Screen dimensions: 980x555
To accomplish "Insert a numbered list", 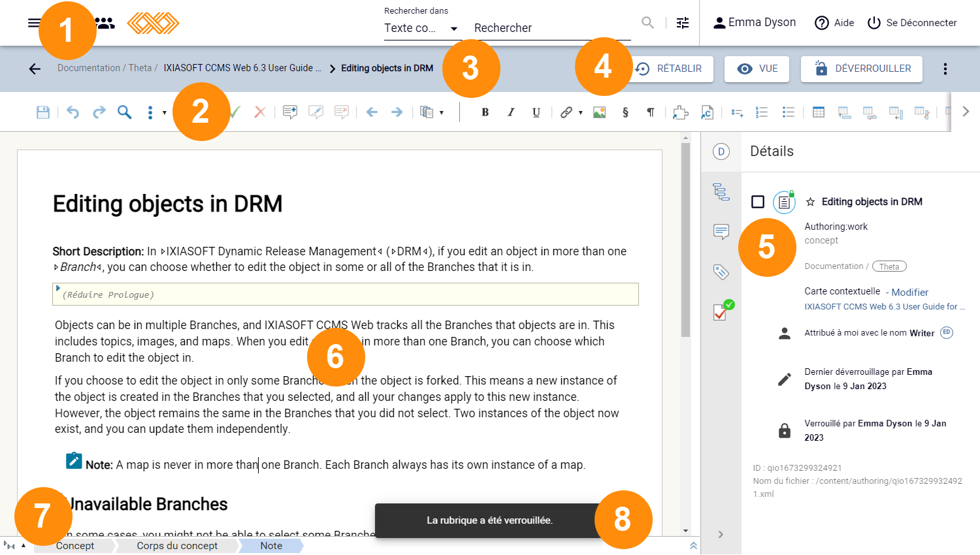I will (762, 112).
